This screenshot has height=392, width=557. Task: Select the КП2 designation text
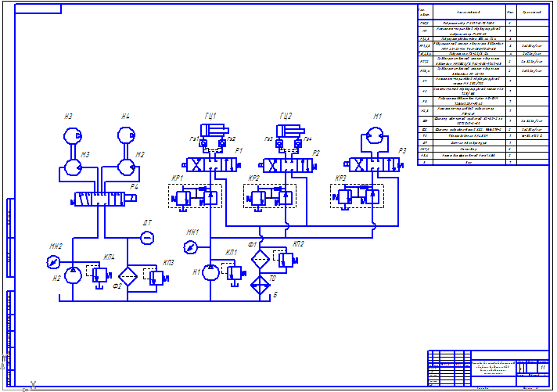[298, 244]
